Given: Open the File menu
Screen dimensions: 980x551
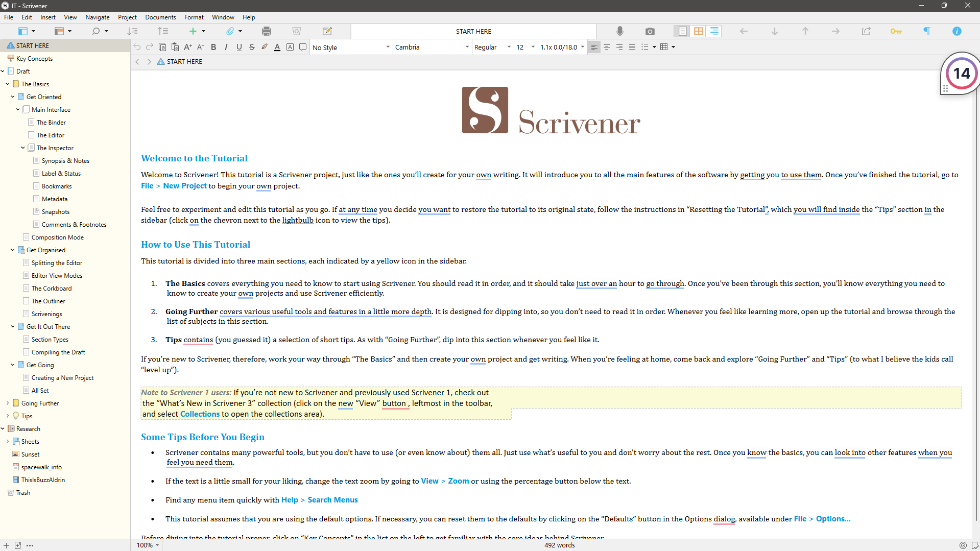Looking at the screenshot, I should coord(9,17).
